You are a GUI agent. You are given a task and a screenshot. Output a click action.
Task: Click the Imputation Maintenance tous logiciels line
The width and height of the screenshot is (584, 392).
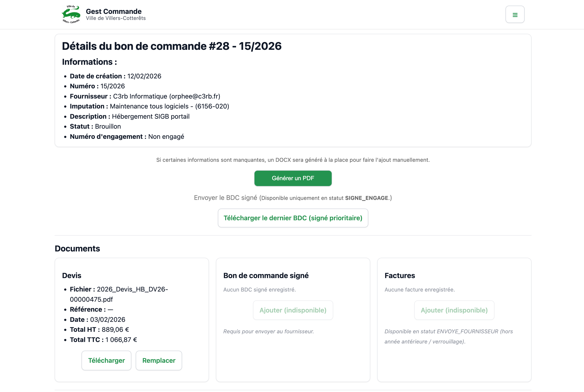[x=149, y=106]
